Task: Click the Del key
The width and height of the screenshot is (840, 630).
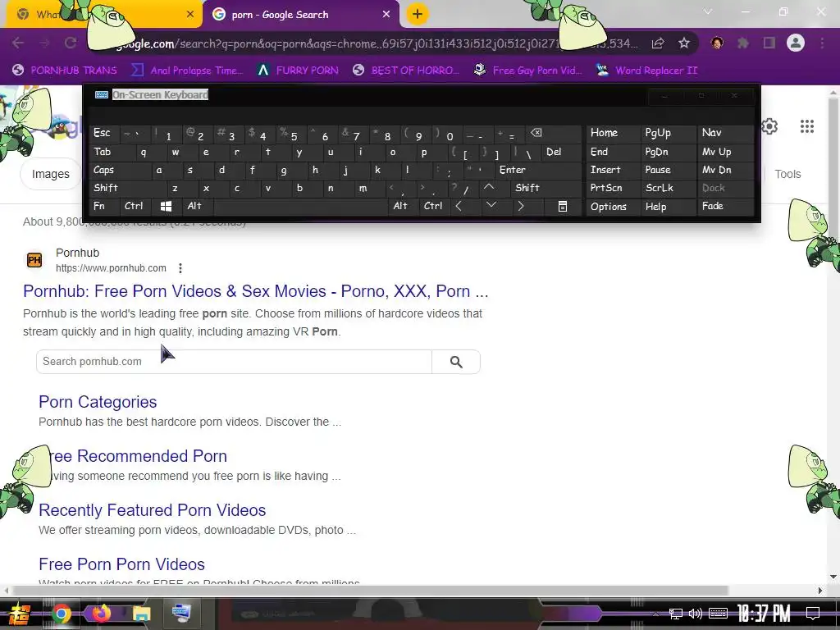Action: tap(561, 152)
